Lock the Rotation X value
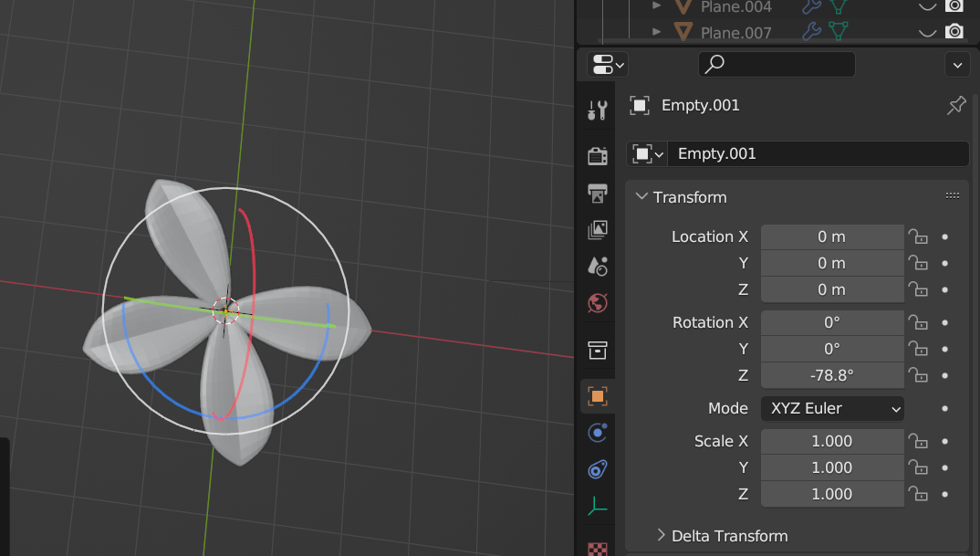Screen dimensions: 980x556 click(x=918, y=322)
